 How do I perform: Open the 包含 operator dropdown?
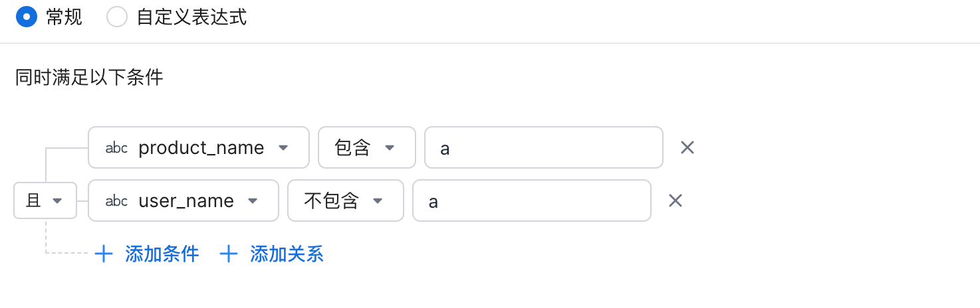pyautogui.click(x=366, y=147)
